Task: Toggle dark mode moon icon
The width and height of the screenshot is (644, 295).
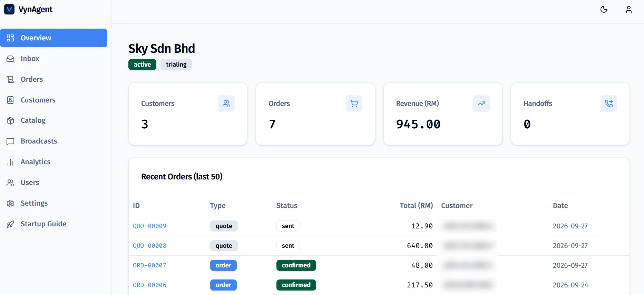Action: point(604,9)
